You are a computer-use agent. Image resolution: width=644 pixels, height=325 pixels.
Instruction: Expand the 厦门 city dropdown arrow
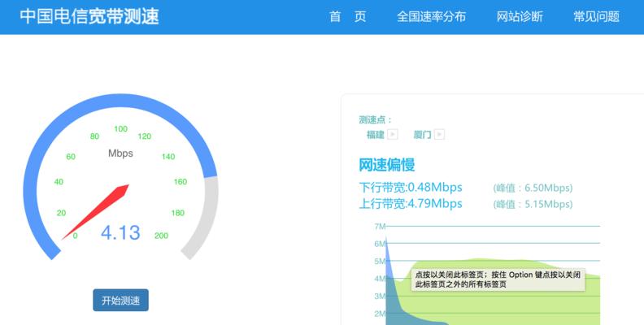[439, 134]
